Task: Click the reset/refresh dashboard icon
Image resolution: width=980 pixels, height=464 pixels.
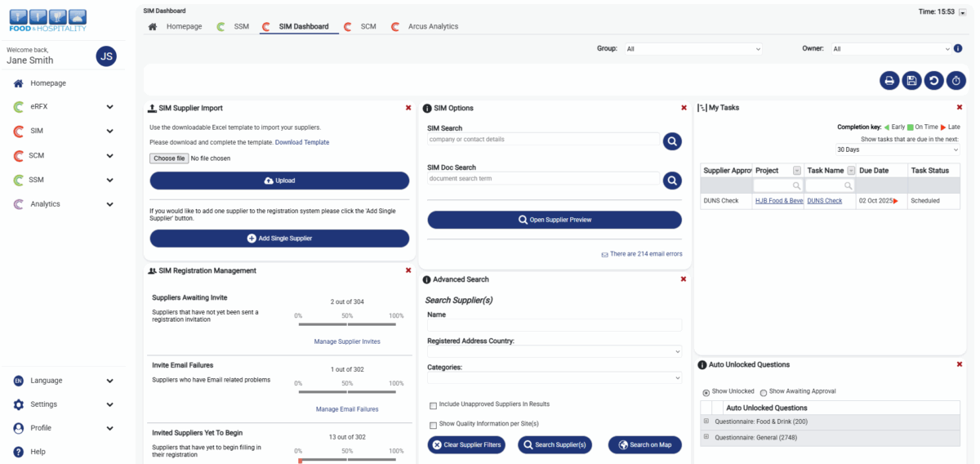Action: (x=933, y=80)
